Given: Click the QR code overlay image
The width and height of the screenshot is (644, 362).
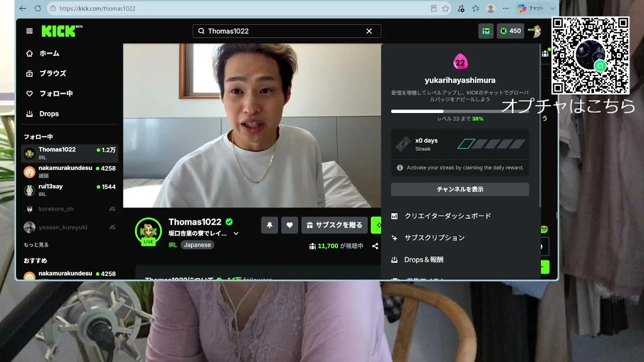Looking at the screenshot, I should (x=591, y=55).
